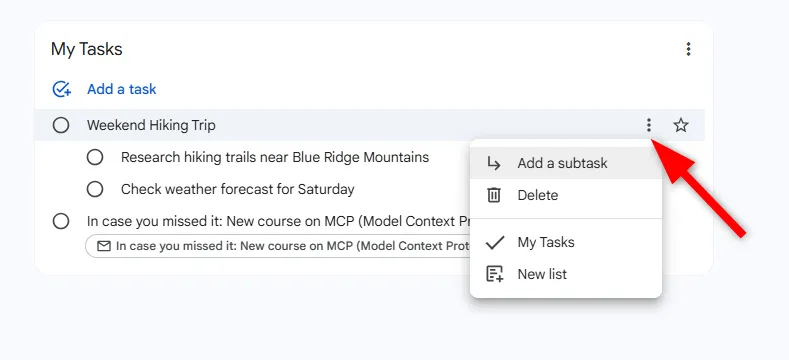
Task: Click the checkmark icon beside My Tasks
Action: pyautogui.click(x=495, y=243)
